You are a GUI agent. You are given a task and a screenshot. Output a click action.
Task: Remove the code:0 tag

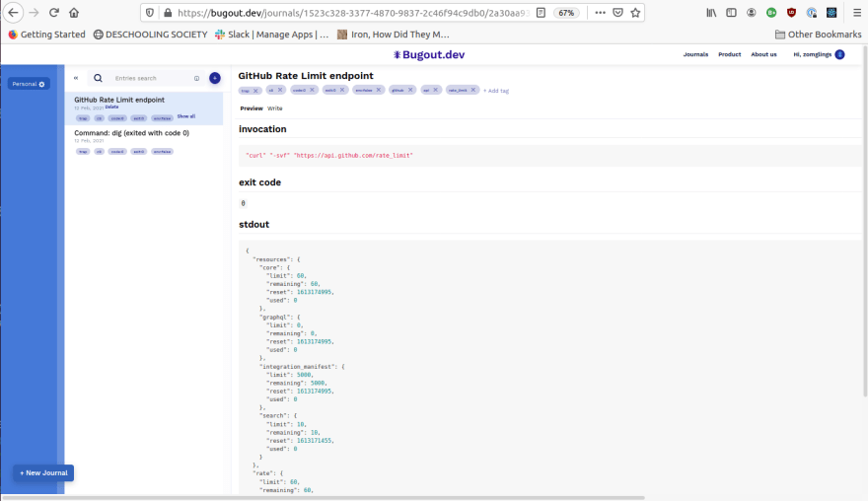(313, 90)
